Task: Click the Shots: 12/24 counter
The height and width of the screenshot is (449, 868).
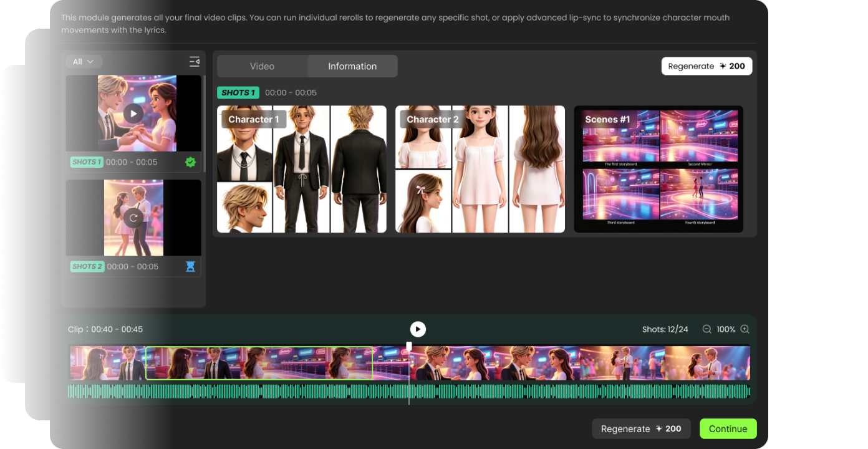Action: point(665,329)
